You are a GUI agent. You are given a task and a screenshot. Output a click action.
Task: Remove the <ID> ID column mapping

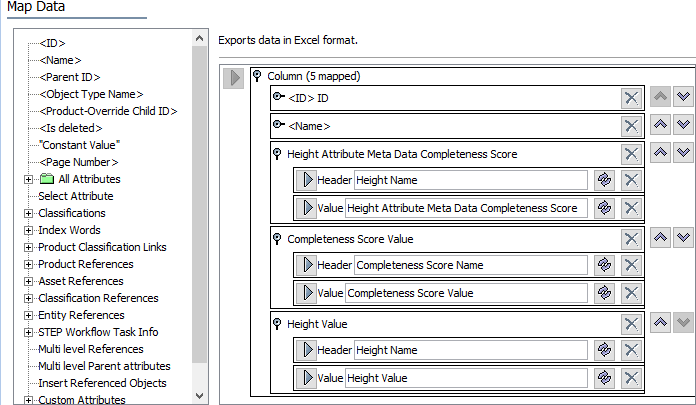click(x=631, y=98)
